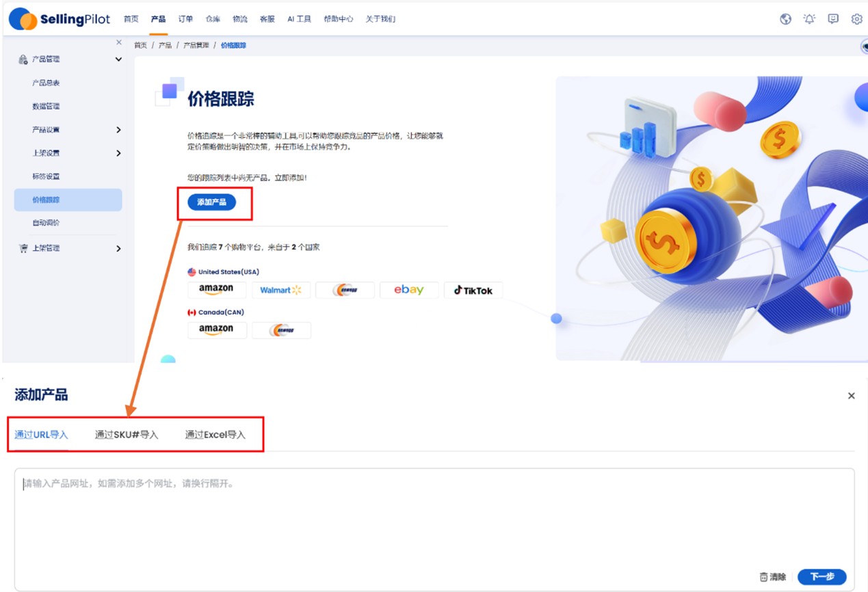Collapse the 产品管理 section chevron

point(118,59)
